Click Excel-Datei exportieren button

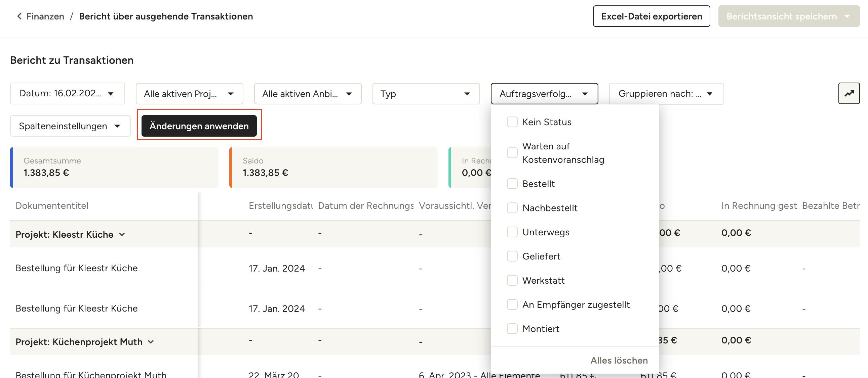(x=652, y=16)
